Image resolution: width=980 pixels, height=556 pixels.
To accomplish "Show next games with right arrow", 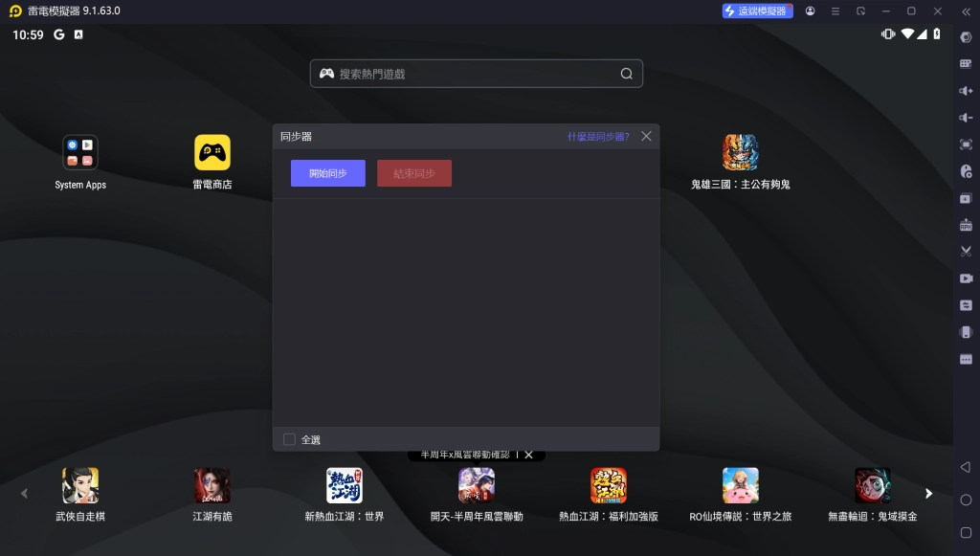I will click(928, 494).
